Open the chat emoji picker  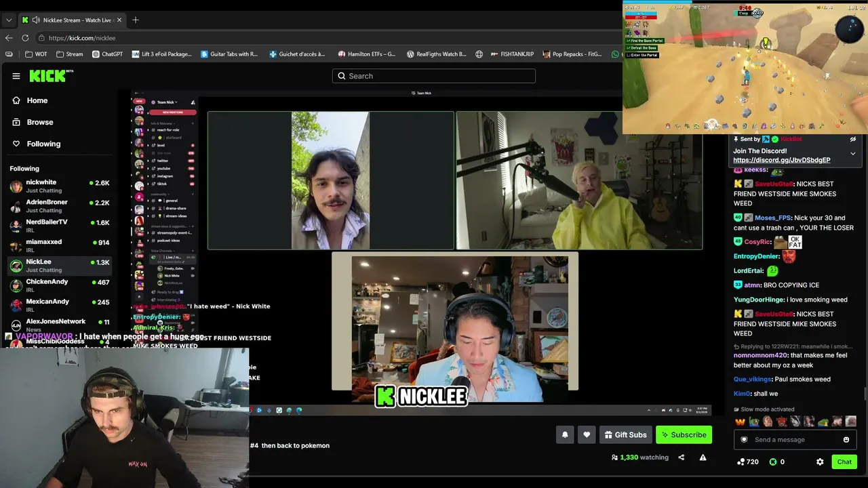[x=846, y=440]
